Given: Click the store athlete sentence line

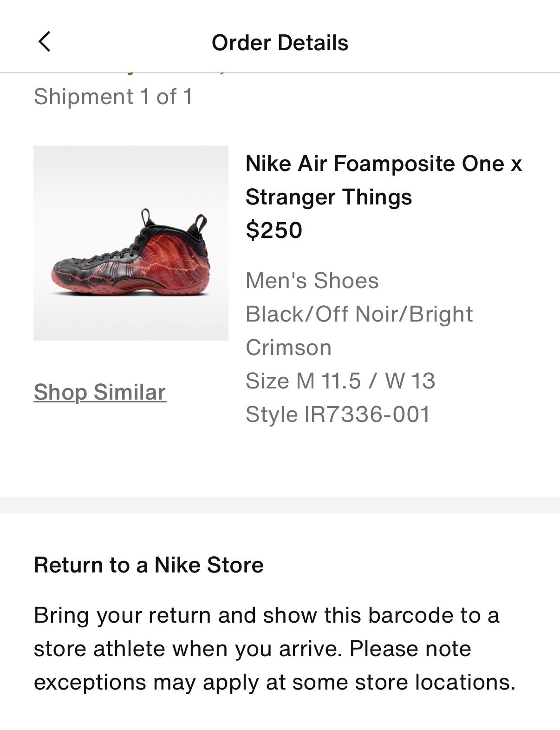Looking at the screenshot, I should [x=252, y=649].
